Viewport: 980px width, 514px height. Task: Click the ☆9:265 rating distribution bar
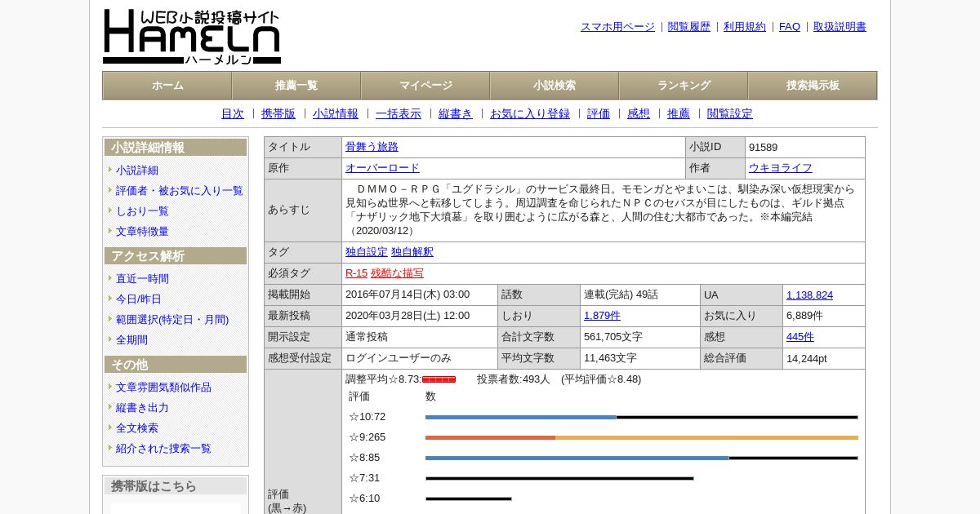point(641,437)
